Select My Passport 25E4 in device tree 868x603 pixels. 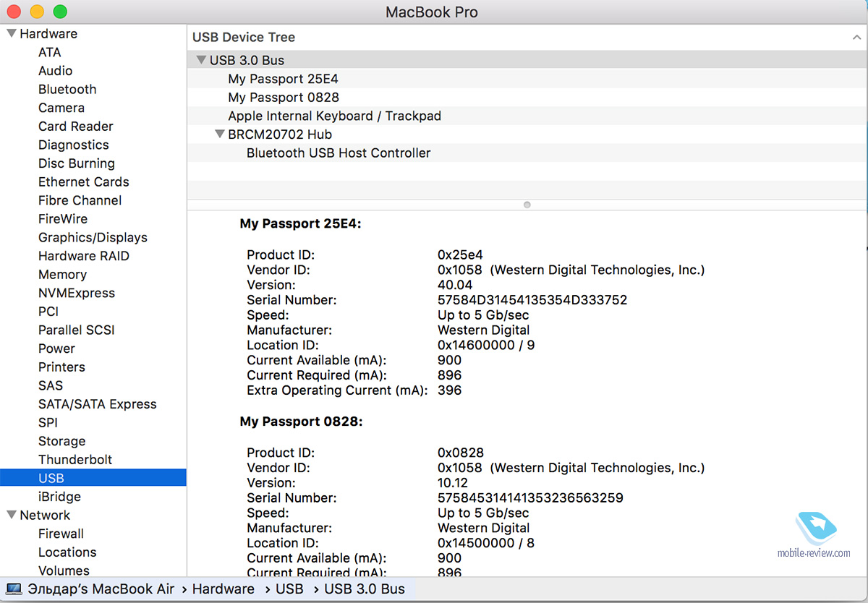pos(283,79)
